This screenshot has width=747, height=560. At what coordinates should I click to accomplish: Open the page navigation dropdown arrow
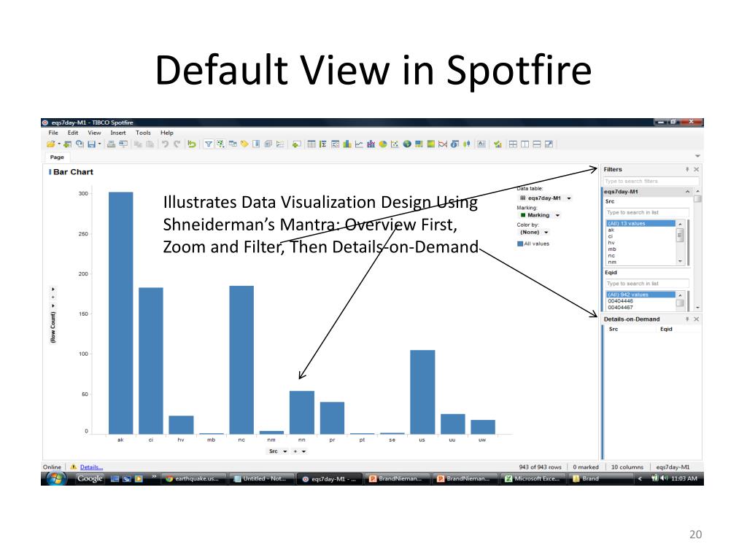(x=697, y=156)
